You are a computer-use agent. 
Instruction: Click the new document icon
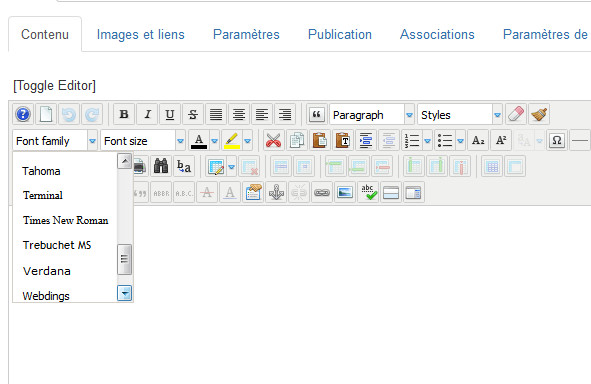point(46,114)
